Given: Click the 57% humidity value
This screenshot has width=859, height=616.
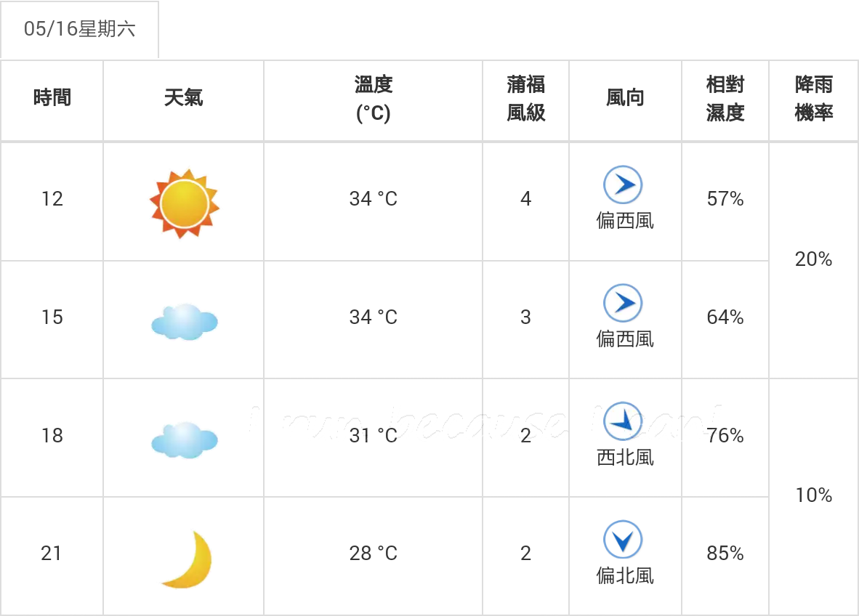Looking at the screenshot, I should click(725, 199).
